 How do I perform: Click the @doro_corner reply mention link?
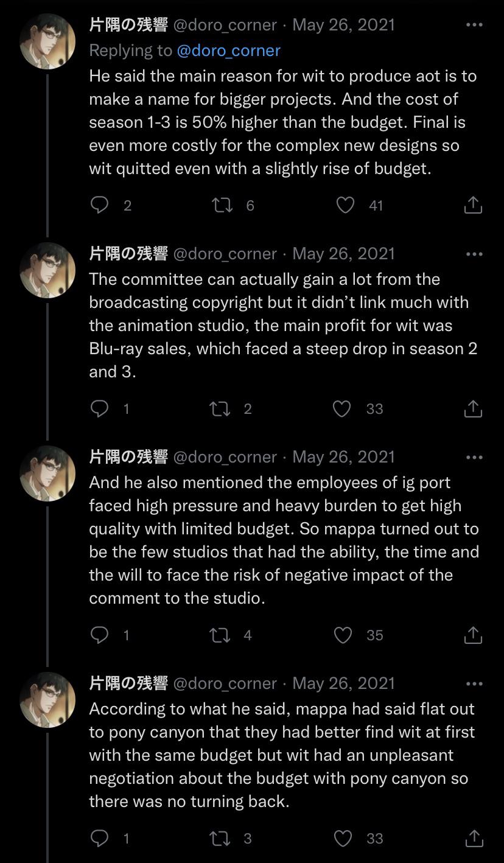[228, 51]
